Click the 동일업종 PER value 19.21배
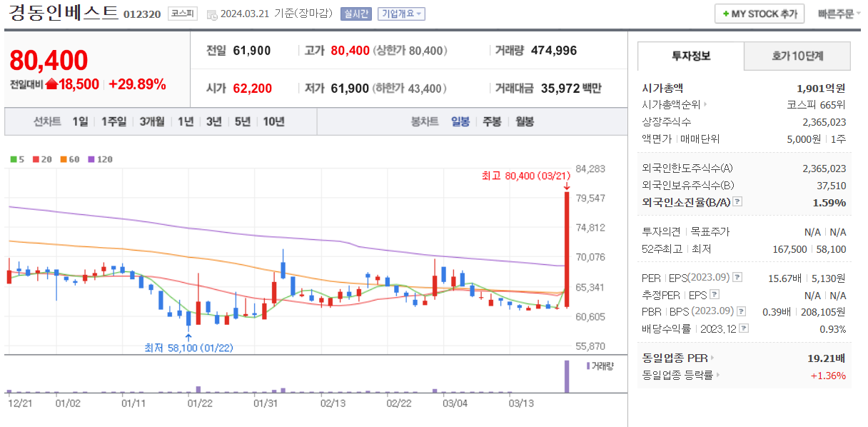The image size is (868, 427). click(x=827, y=358)
